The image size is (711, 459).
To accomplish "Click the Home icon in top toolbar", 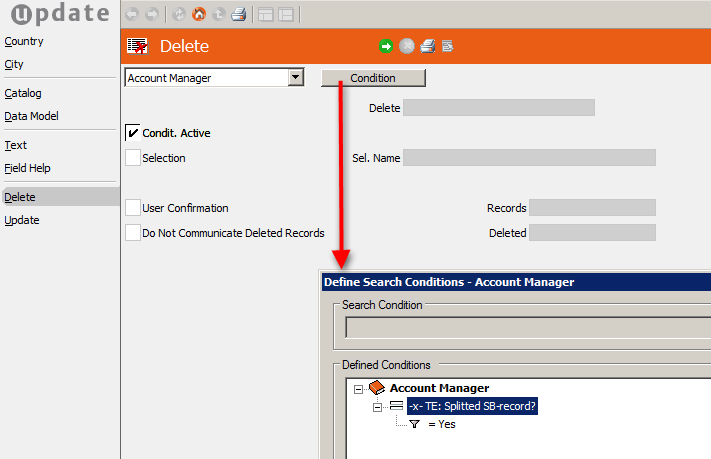I will [x=199, y=15].
